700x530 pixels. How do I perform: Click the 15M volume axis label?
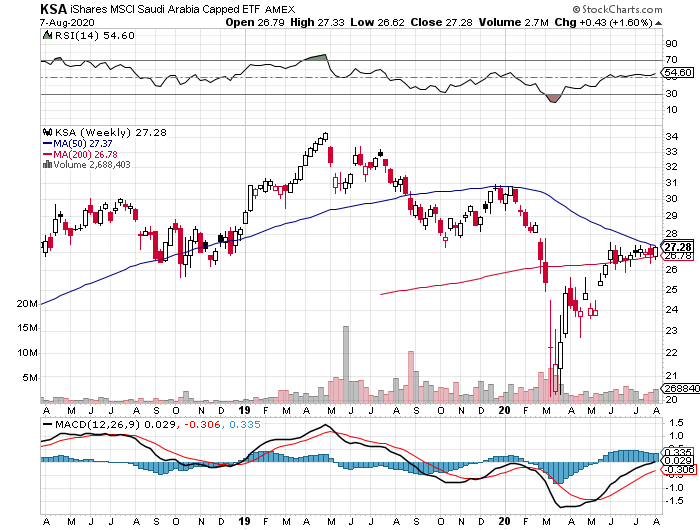tap(27, 328)
